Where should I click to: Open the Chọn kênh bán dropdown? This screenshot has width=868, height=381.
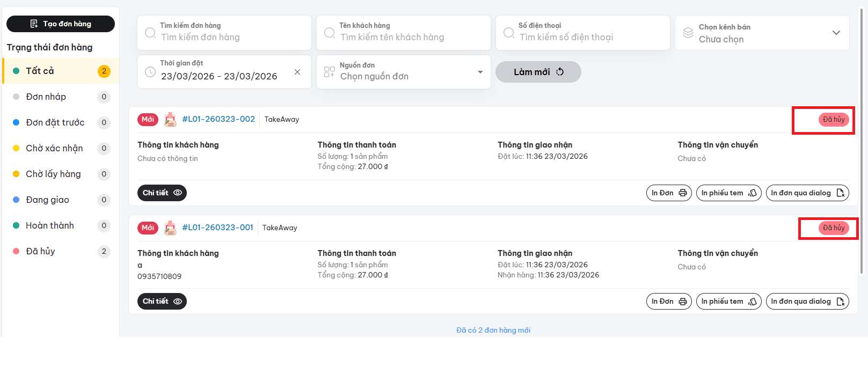pyautogui.click(x=762, y=33)
